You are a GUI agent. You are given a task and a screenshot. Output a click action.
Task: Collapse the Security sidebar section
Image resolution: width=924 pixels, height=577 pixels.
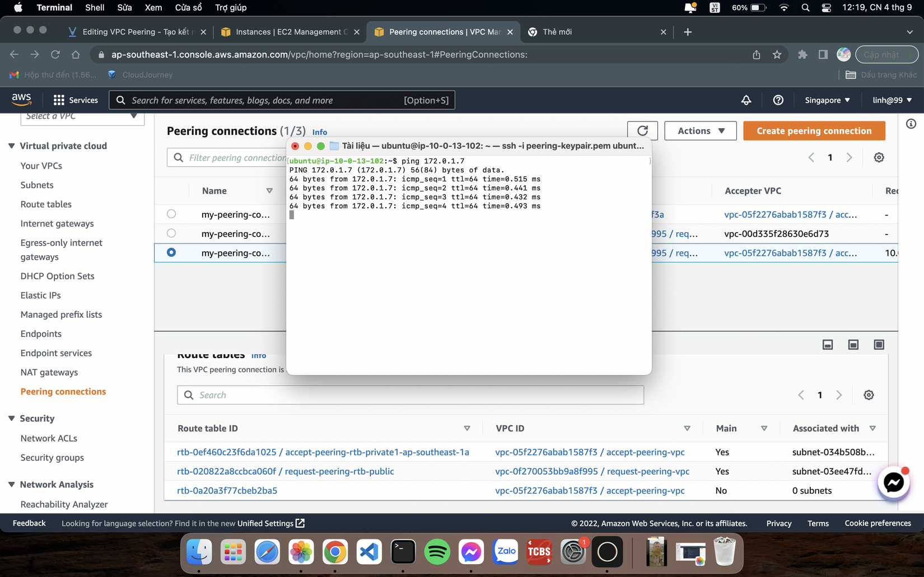(x=11, y=419)
